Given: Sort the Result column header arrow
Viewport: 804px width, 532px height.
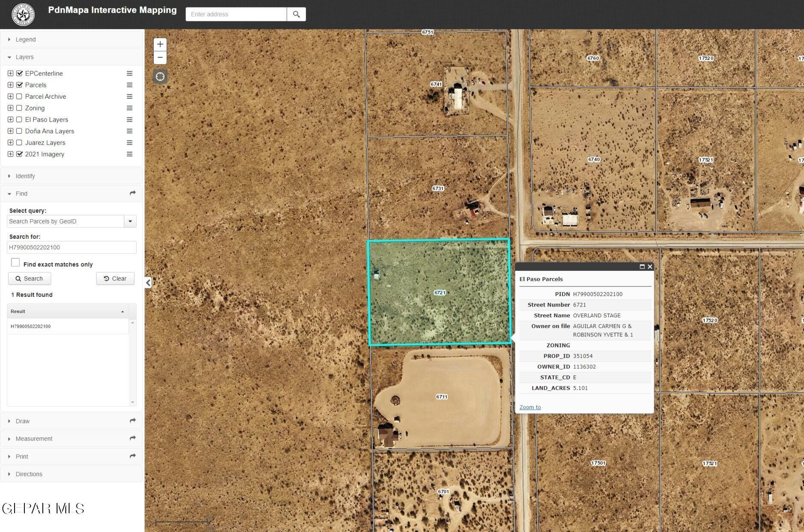Looking at the screenshot, I should [x=123, y=312].
